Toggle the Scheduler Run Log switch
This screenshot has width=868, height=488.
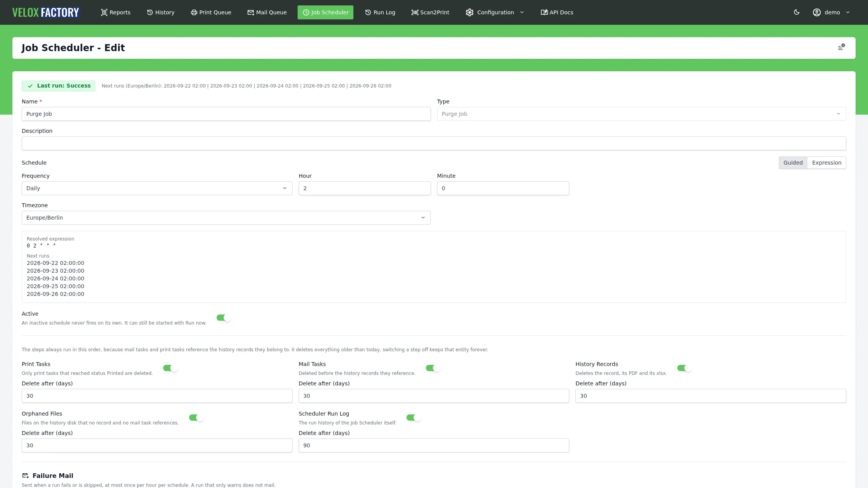[x=414, y=418]
